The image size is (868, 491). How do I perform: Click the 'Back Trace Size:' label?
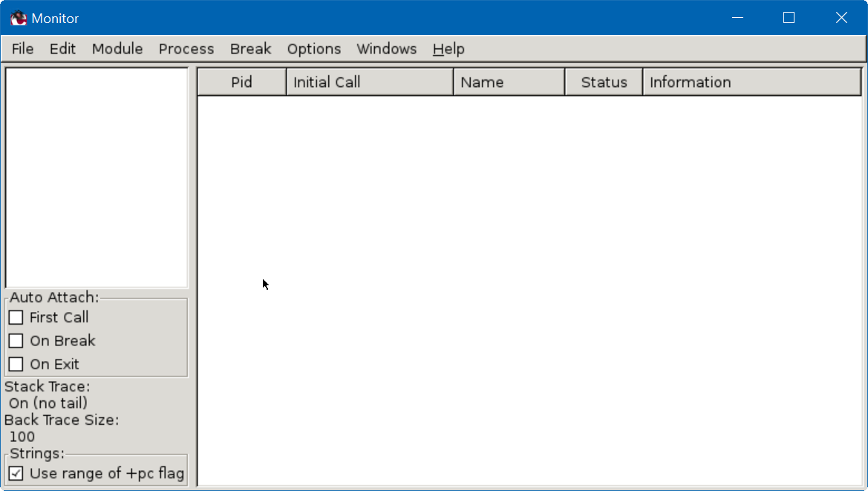point(62,420)
